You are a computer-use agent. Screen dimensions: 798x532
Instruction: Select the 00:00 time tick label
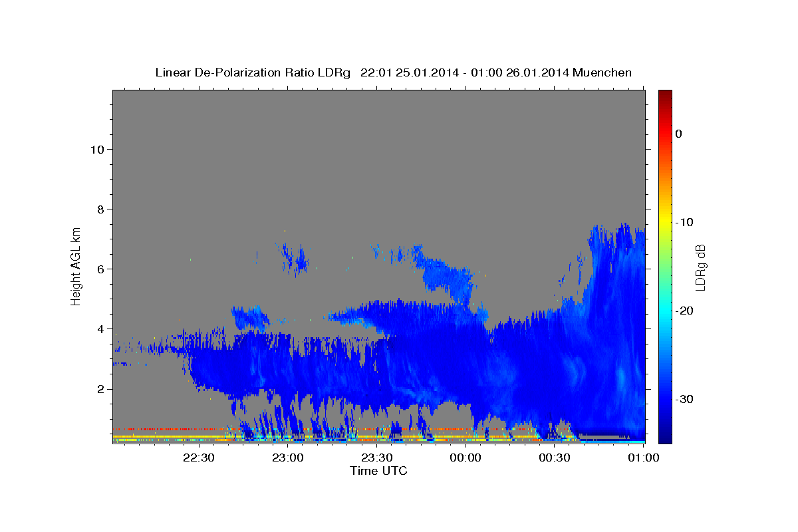tap(465, 458)
